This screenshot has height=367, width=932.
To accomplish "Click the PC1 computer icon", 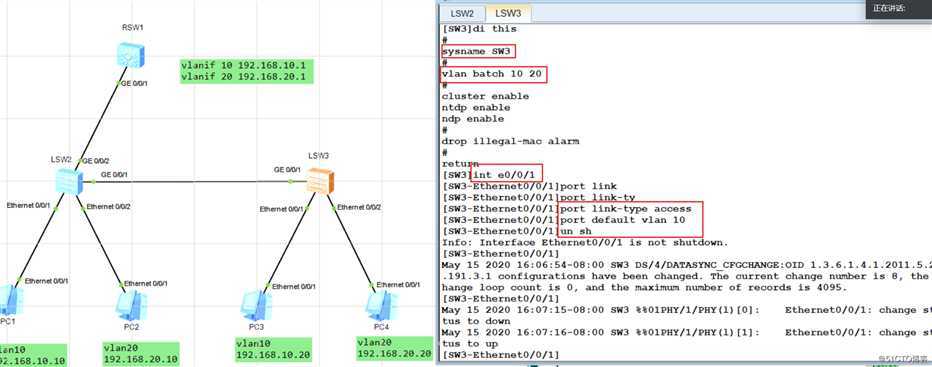I will (x=8, y=300).
